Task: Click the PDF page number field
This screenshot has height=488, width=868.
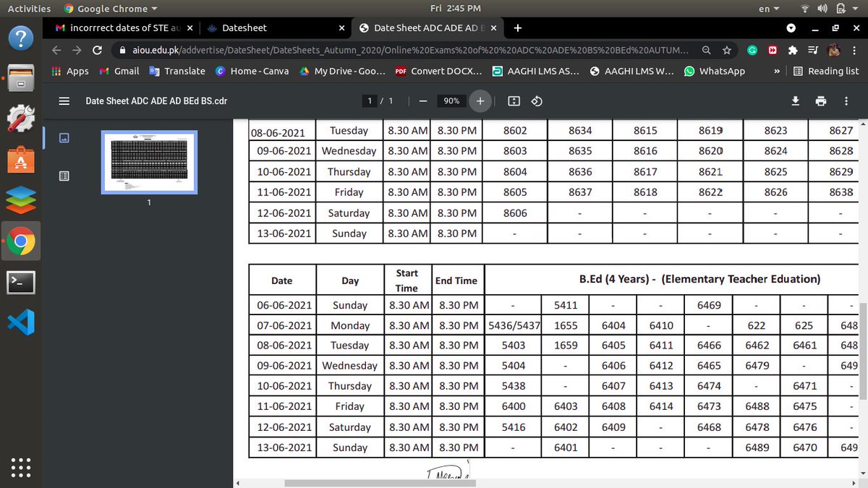Action: point(371,101)
